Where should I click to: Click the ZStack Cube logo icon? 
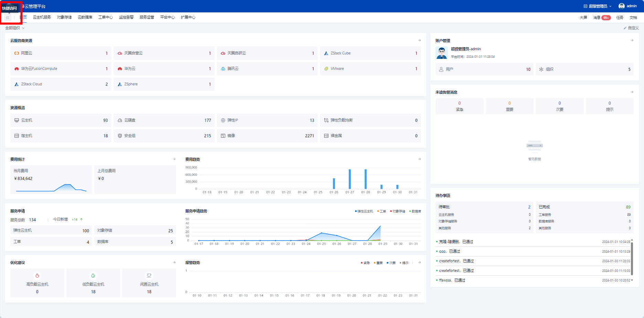326,53
